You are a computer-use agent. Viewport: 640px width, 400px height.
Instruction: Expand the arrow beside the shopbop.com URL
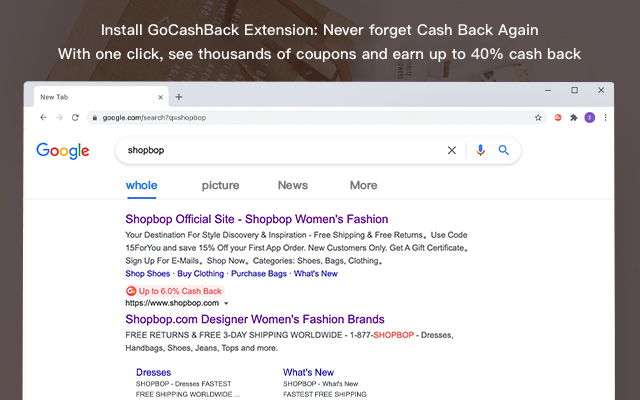pyautogui.click(x=227, y=303)
